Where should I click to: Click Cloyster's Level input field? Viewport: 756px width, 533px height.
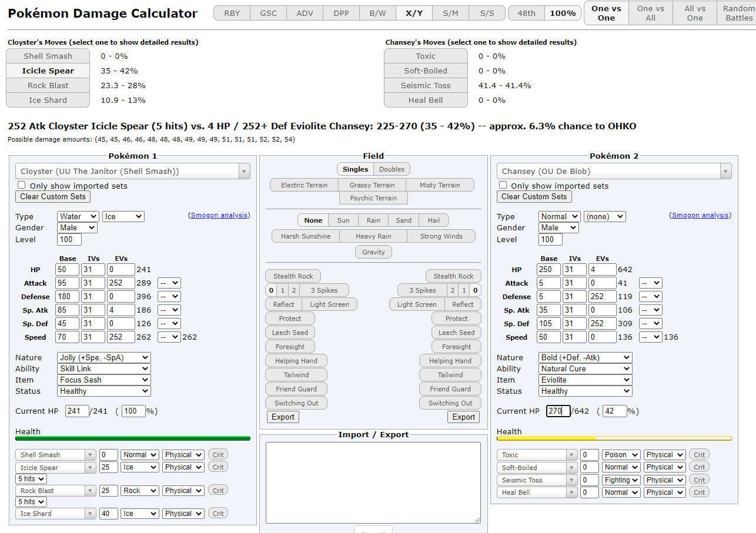pos(69,239)
